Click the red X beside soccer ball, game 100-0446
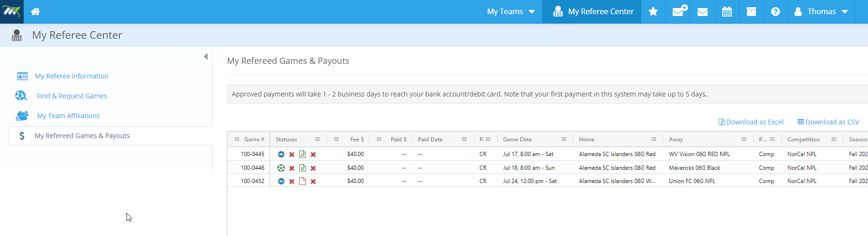This screenshot has width=868, height=236. [292, 168]
